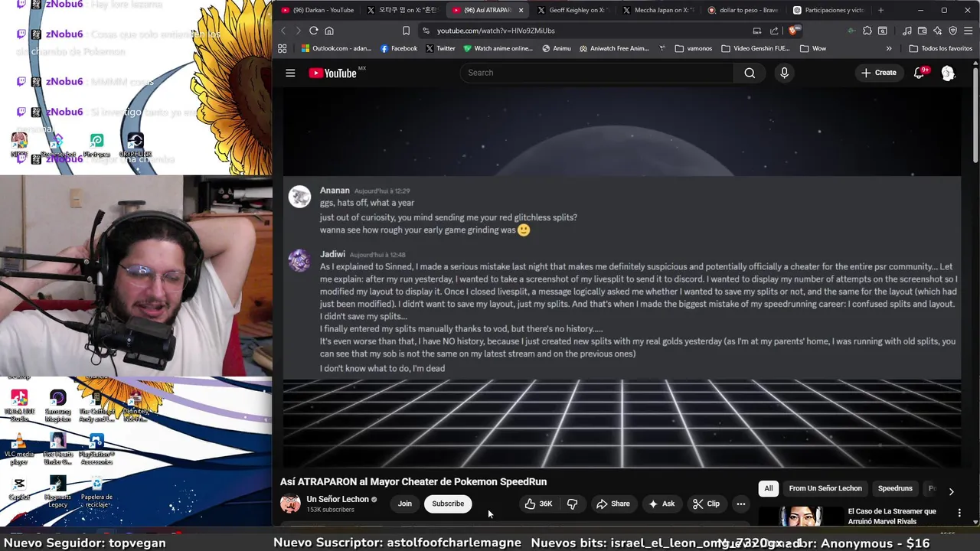Open Brave Shields lion icon

pyautogui.click(x=794, y=31)
